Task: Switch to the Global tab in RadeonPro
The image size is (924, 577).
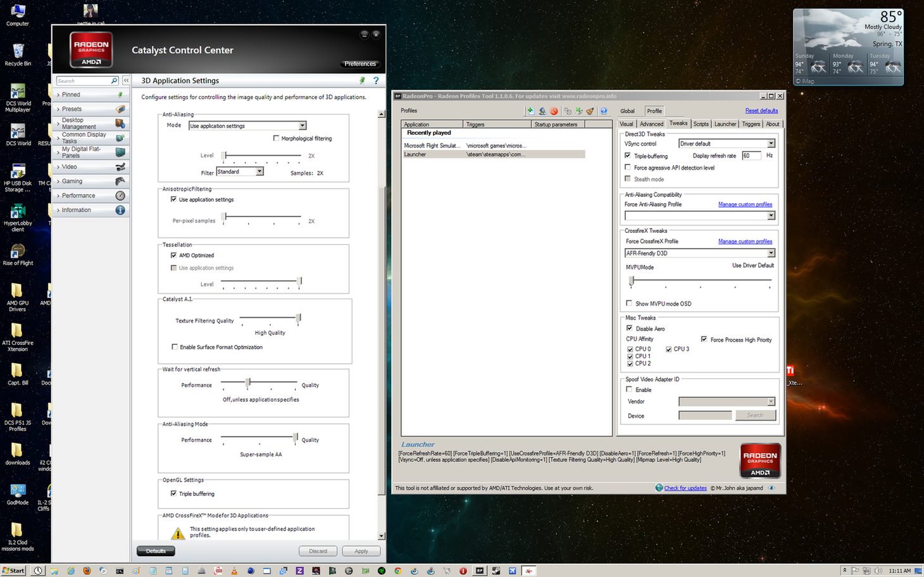Action: [627, 111]
